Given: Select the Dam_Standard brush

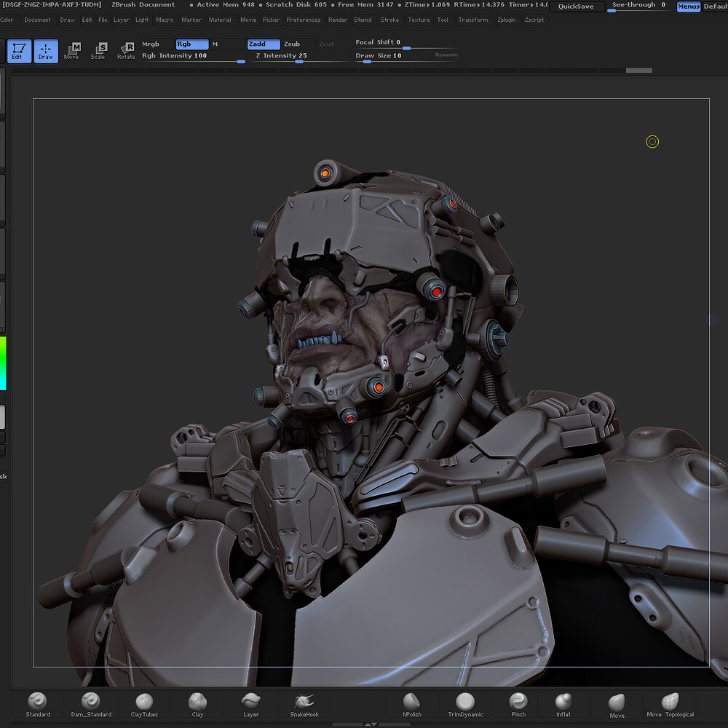Looking at the screenshot, I should [91, 705].
